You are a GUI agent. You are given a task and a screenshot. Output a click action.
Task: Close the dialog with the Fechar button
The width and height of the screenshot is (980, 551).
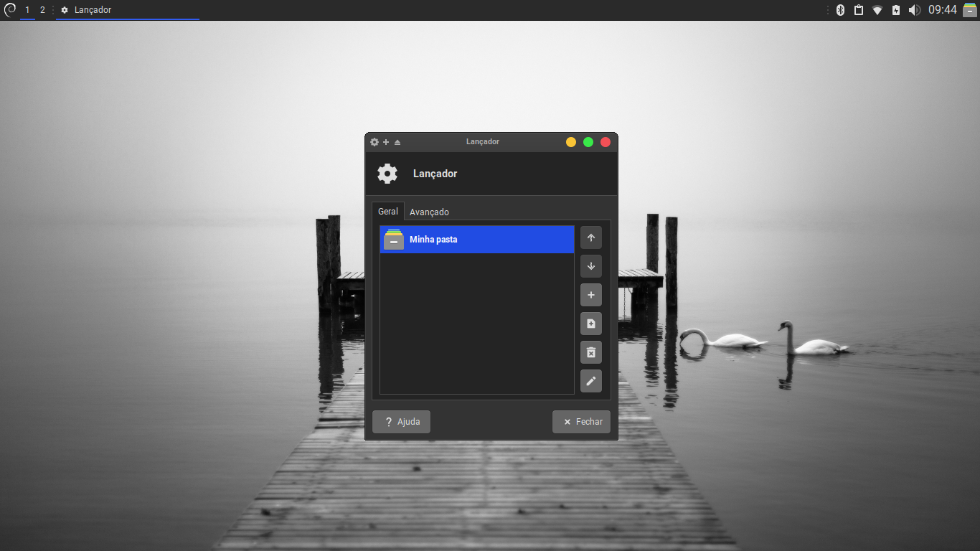[581, 422]
